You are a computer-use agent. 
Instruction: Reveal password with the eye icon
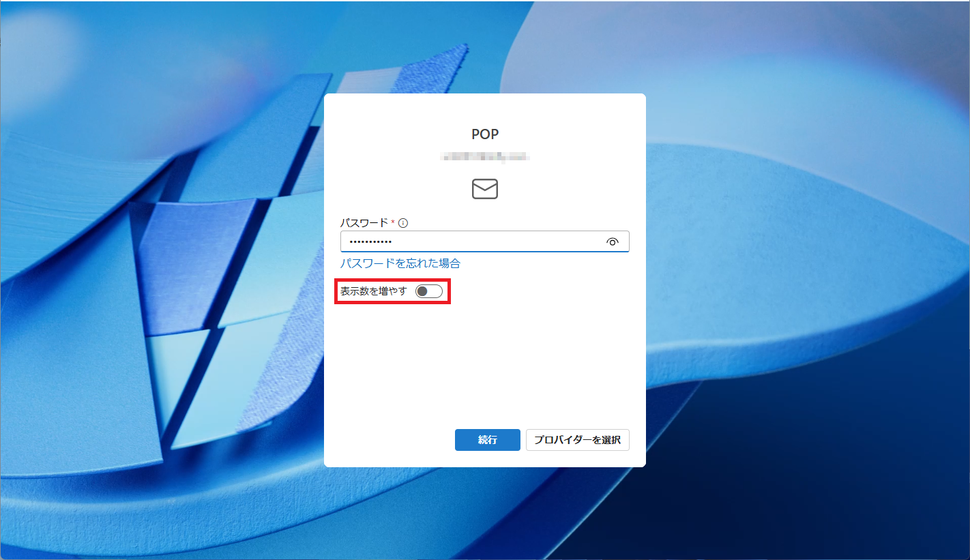pyautogui.click(x=612, y=241)
